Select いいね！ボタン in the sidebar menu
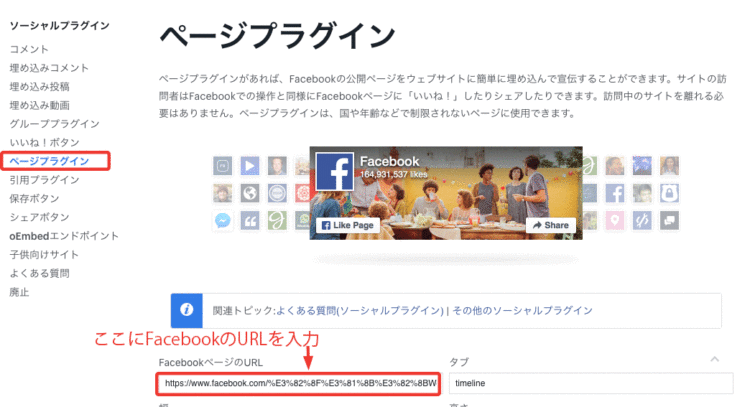The width and height of the screenshot is (750, 407). tap(44, 143)
